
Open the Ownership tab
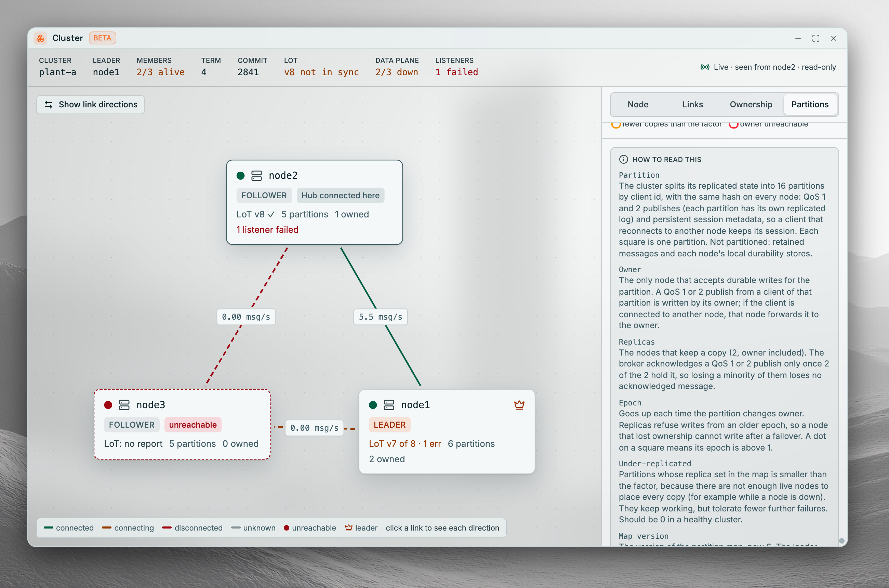751,105
